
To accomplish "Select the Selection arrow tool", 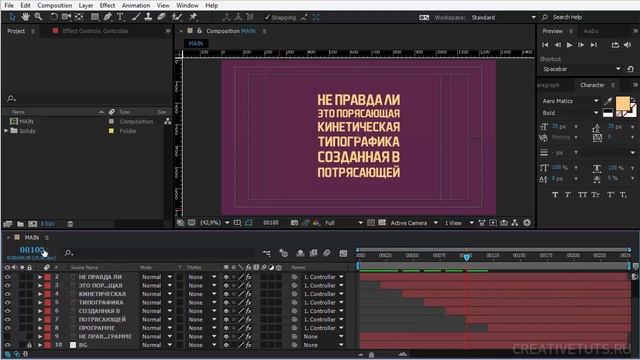I will pos(12,17).
